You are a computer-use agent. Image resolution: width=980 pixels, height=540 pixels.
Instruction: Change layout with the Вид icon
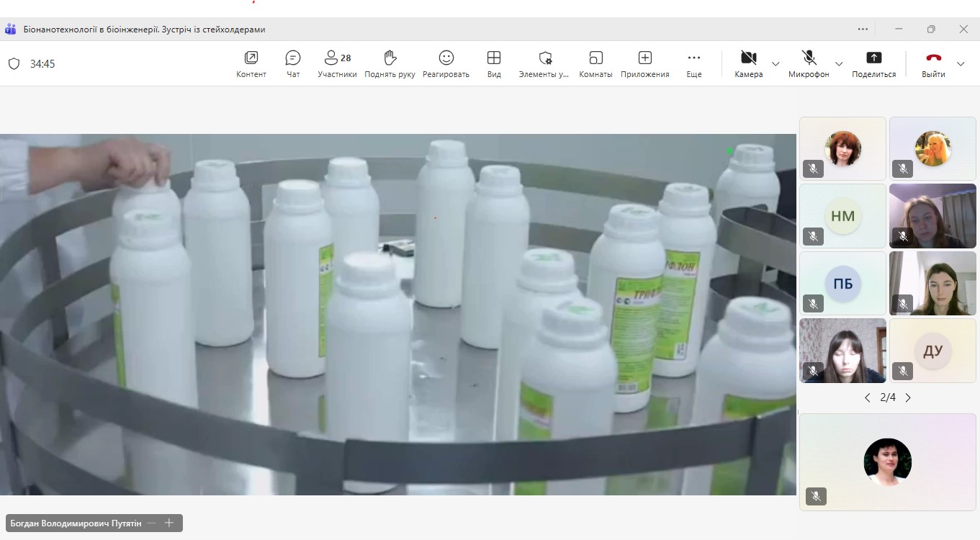click(x=494, y=63)
